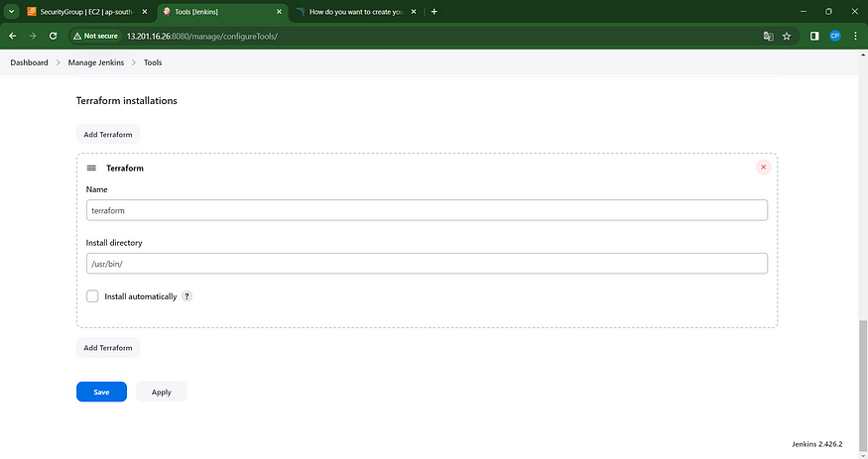The image size is (868, 459).
Task: Click the Install directory field
Action: (x=427, y=264)
